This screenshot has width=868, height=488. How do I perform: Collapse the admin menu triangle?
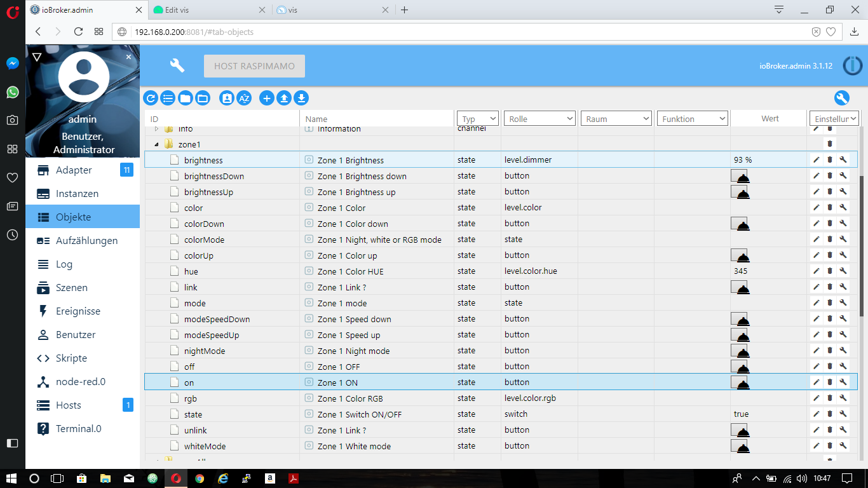click(x=37, y=57)
